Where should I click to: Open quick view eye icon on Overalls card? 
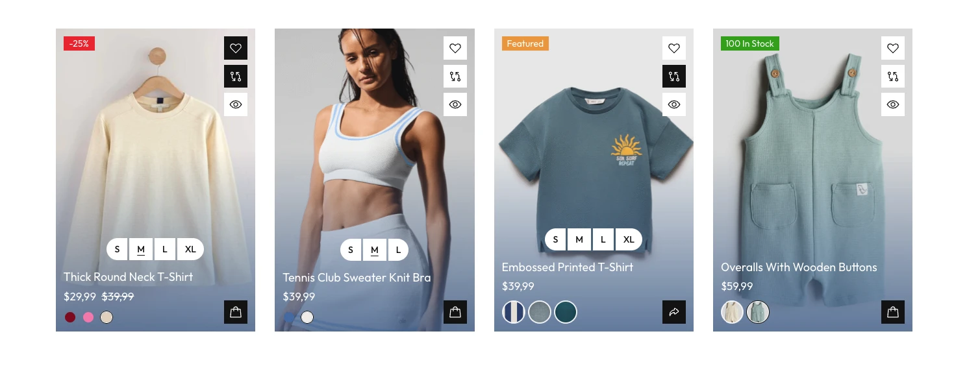pos(893,104)
